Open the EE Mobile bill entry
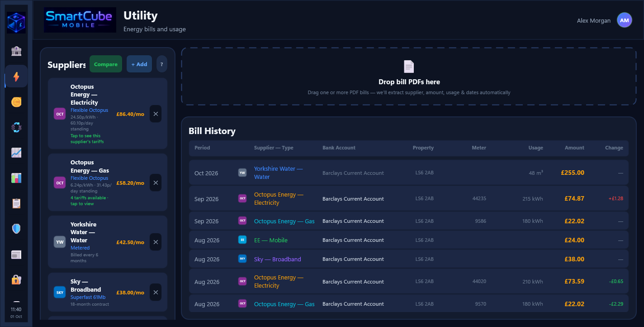 tap(409, 240)
